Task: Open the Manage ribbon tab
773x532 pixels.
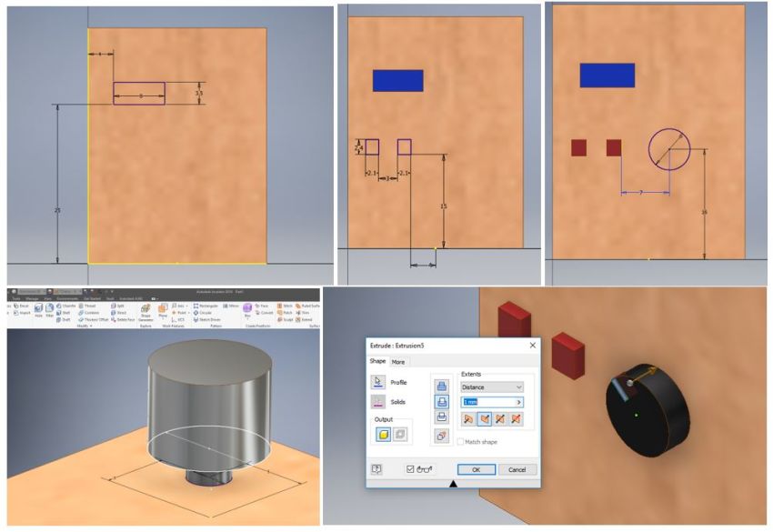Action: pos(32,299)
